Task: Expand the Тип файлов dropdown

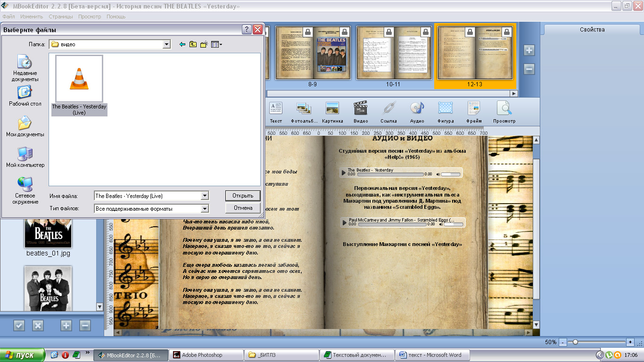Action: point(205,208)
